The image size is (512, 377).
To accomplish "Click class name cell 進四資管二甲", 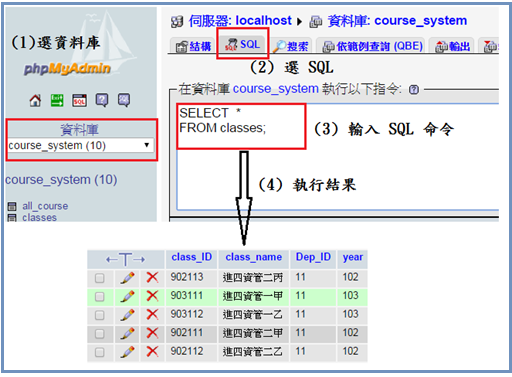I will point(253,333).
